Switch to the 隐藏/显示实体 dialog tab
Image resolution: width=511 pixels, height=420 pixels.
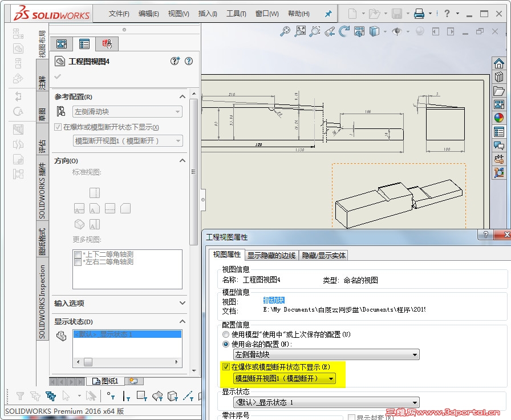click(323, 255)
